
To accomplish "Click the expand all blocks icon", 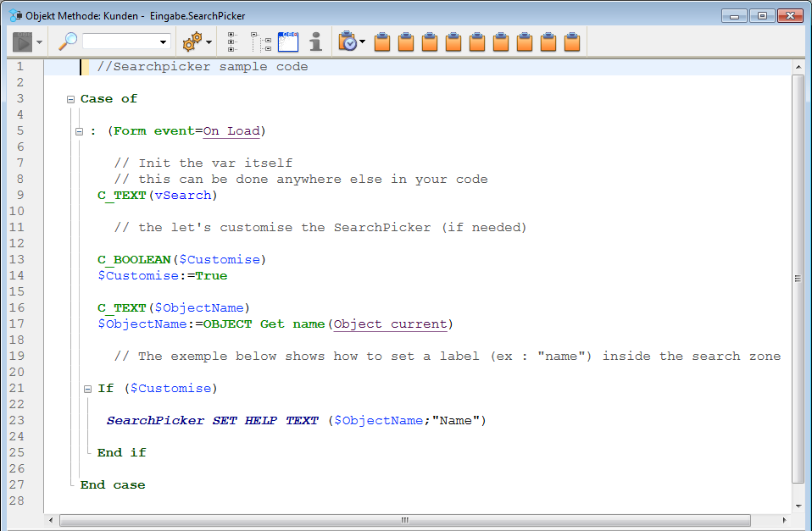I will click(232, 41).
